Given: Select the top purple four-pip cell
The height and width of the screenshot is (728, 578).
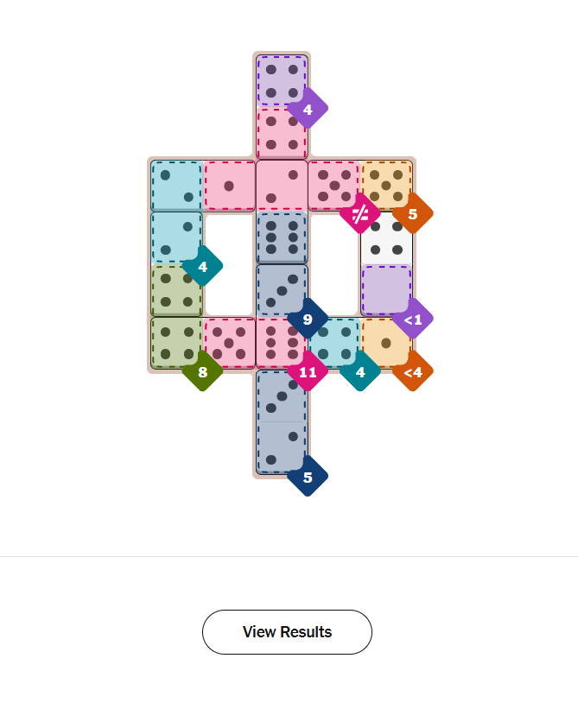Looking at the screenshot, I should coord(282,80).
